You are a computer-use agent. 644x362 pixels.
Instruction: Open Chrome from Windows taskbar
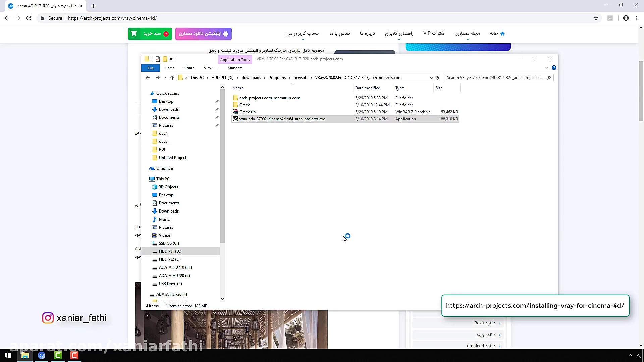click(42, 356)
